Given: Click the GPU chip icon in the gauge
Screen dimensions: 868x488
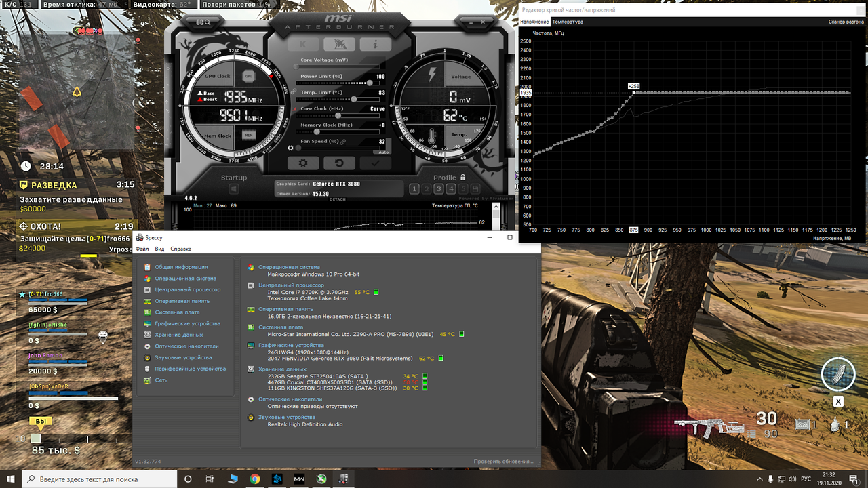Looking at the screenshot, I should (x=248, y=77).
